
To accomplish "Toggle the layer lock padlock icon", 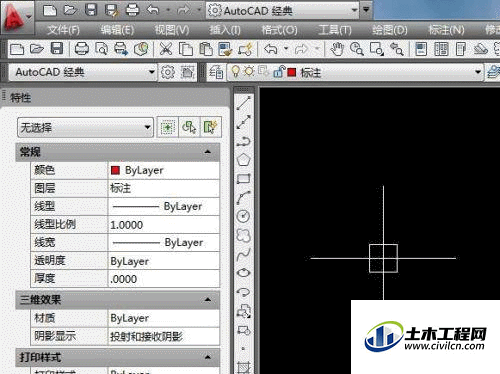I will (278, 72).
